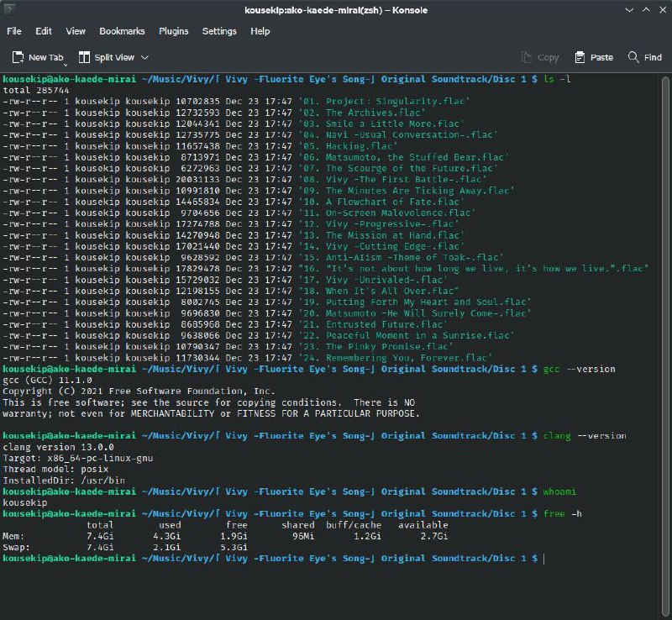Click the 'free -h' command text
The image size is (672, 620).
[x=563, y=514]
